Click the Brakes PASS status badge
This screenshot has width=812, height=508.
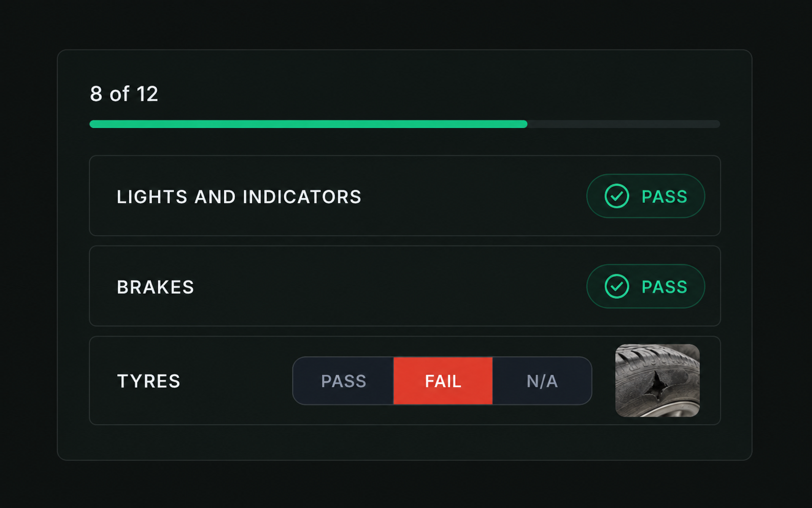pos(646,286)
